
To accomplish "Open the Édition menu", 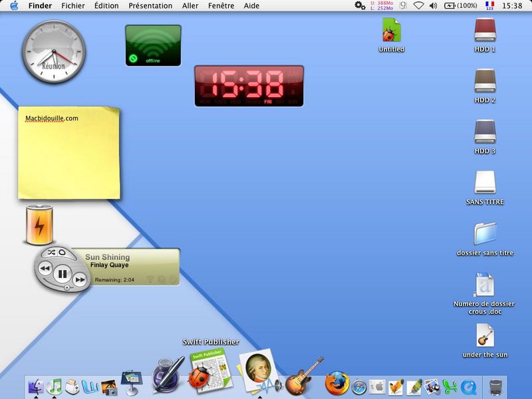I will pyautogui.click(x=106, y=6).
